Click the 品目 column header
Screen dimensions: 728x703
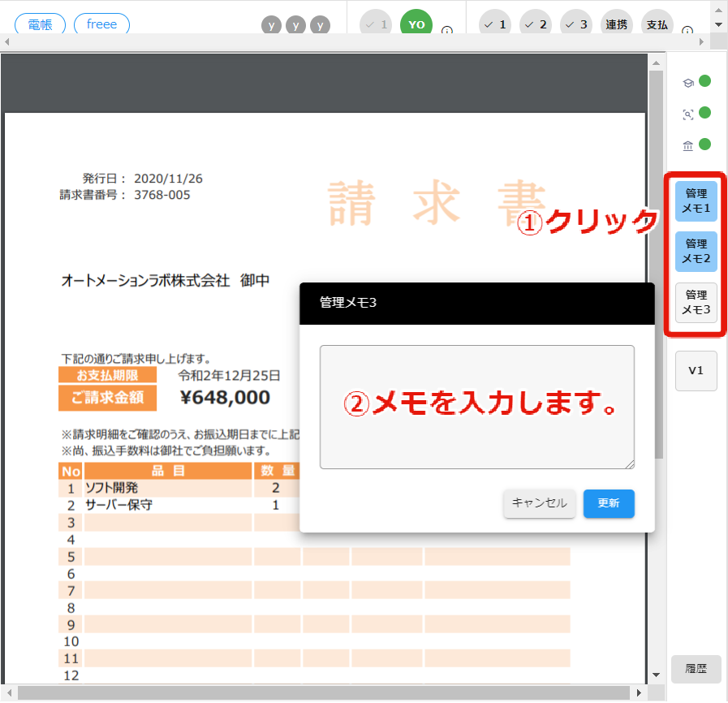click(168, 471)
